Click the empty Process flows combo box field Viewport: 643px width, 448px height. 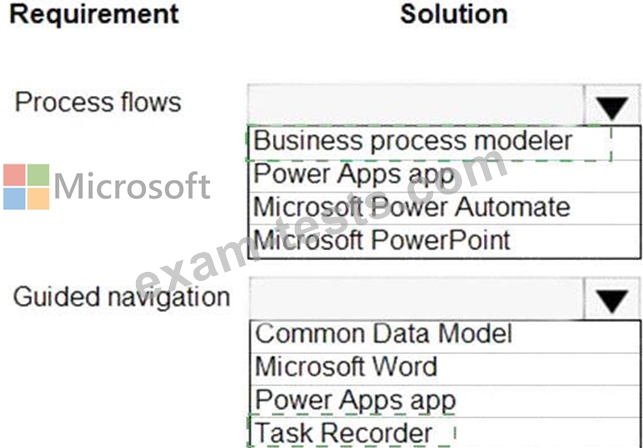pyautogui.click(x=415, y=104)
